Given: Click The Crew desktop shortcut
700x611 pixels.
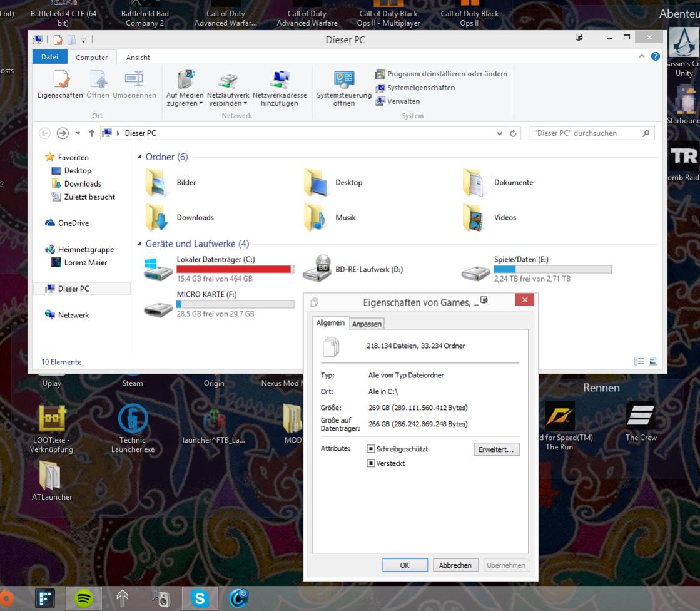Looking at the screenshot, I should point(641,422).
